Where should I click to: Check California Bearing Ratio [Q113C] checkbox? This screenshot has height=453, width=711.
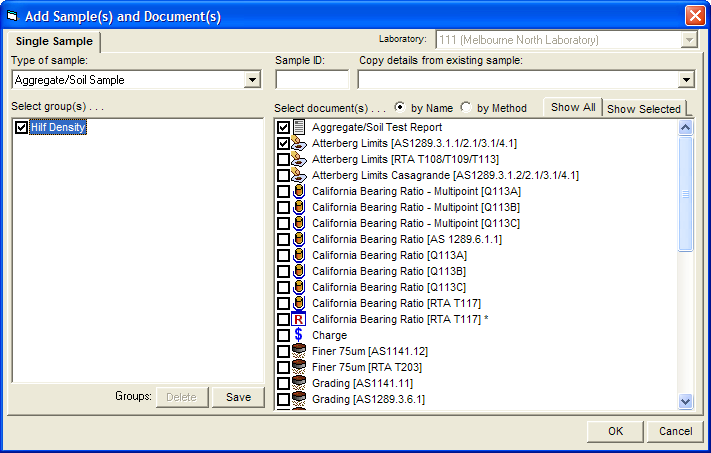click(283, 287)
